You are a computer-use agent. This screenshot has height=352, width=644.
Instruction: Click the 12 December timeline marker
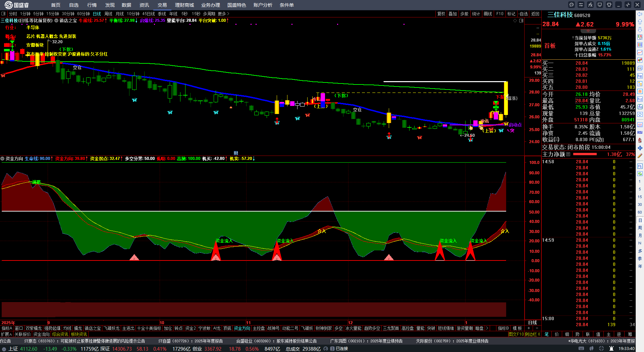coord(351,323)
